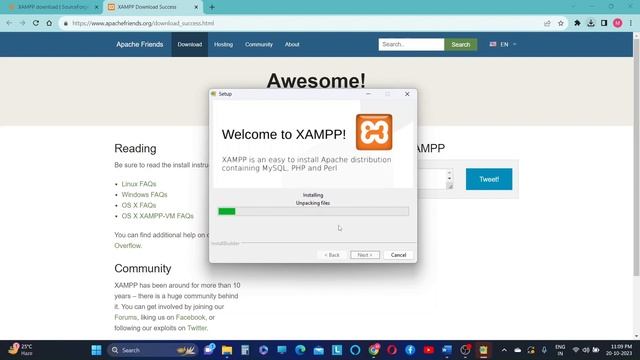Image resolution: width=640 pixels, height=360 pixels.
Task: Click Cancel in the Setup dialog
Action: (398, 255)
